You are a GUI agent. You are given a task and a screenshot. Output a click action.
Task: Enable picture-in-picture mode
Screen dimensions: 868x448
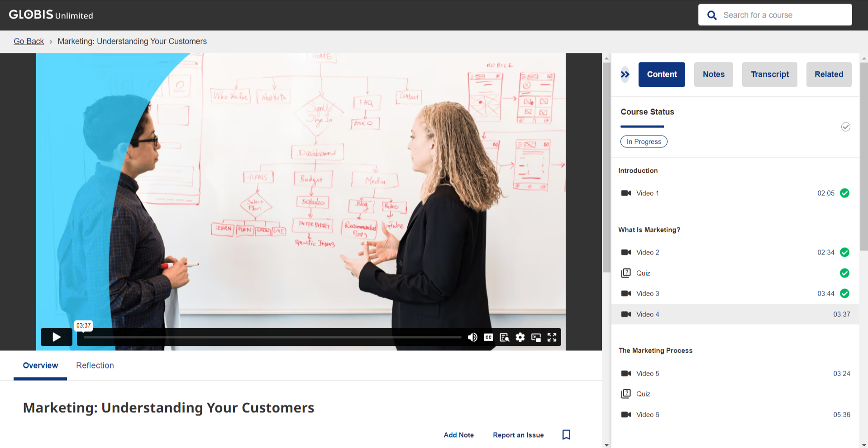point(536,337)
